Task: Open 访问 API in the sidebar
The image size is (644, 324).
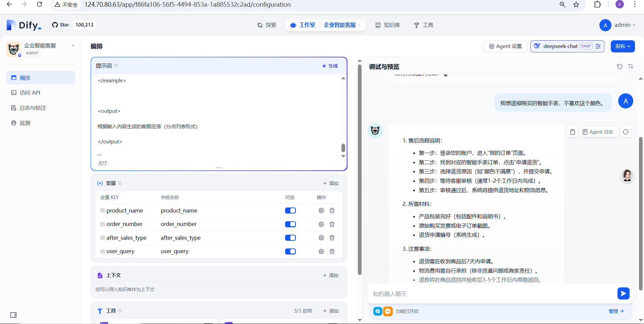Action: click(x=41, y=93)
